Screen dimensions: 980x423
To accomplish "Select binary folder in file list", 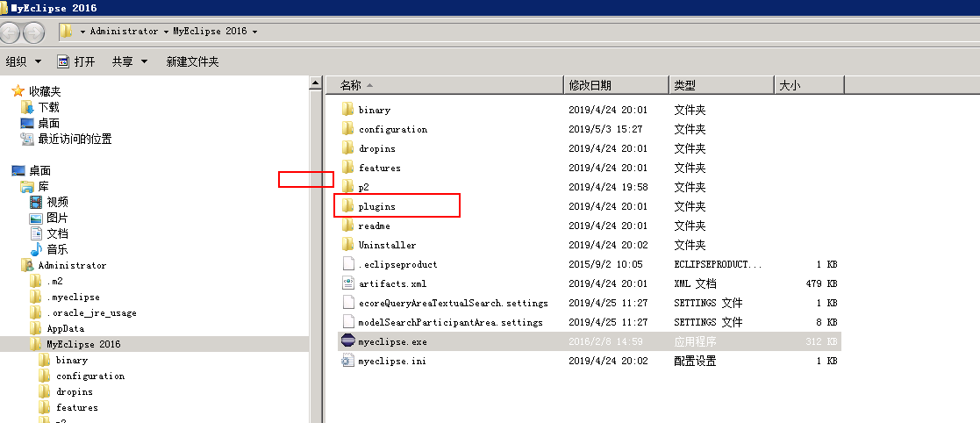I will pyautogui.click(x=374, y=110).
